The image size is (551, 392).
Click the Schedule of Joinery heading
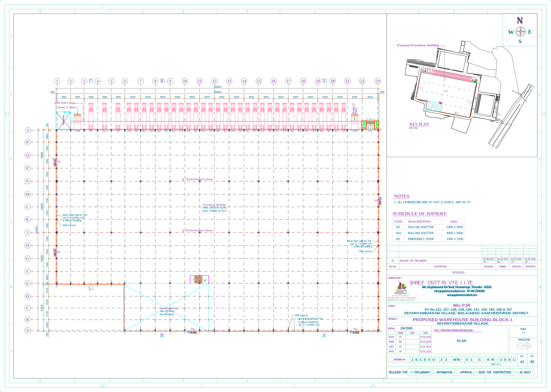419,214
